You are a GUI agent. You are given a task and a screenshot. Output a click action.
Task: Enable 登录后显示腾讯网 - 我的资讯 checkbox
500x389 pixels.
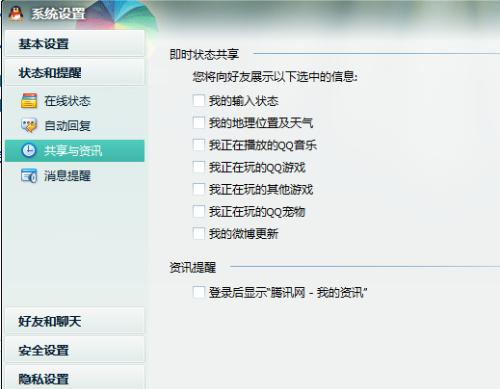[x=199, y=292]
